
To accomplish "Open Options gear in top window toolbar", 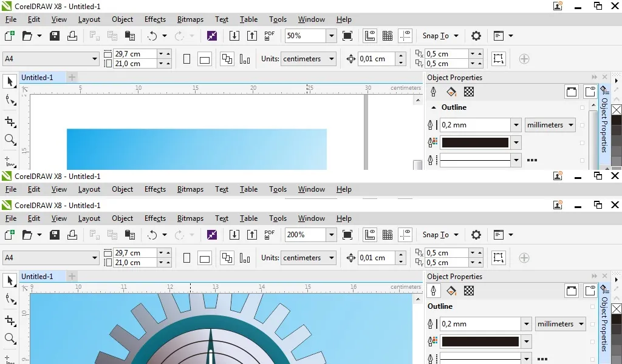I will [476, 36].
